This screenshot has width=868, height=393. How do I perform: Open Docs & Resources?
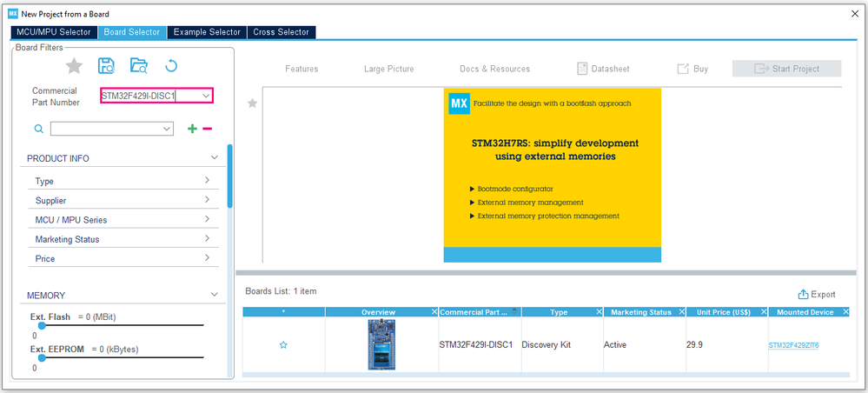495,69
